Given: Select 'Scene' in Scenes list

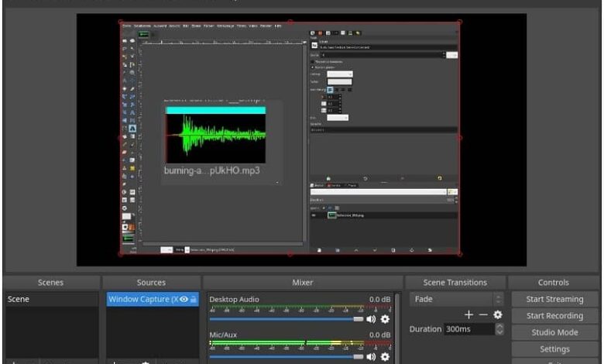Looking at the screenshot, I should (x=52, y=299).
